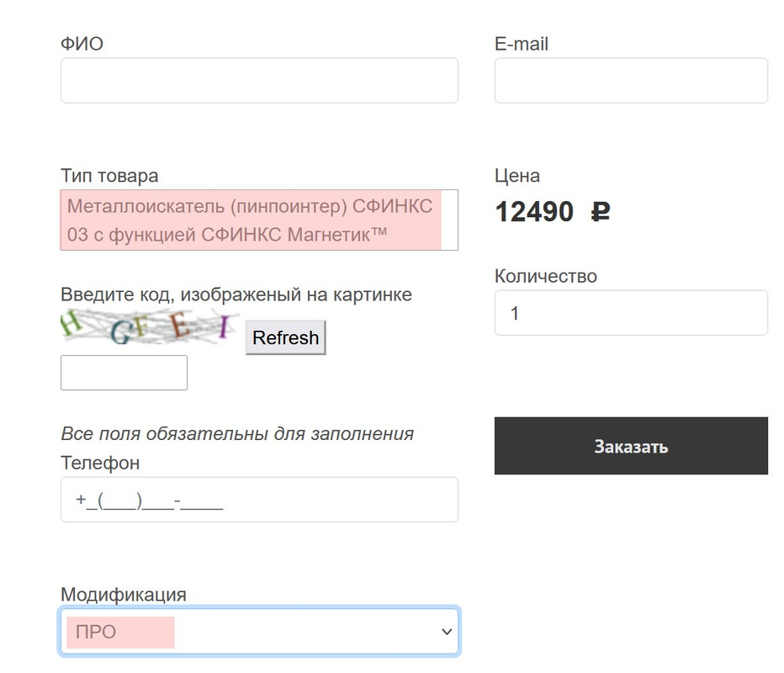
Task: Click the Модификация dropdown chevron arrow
Action: tap(447, 633)
